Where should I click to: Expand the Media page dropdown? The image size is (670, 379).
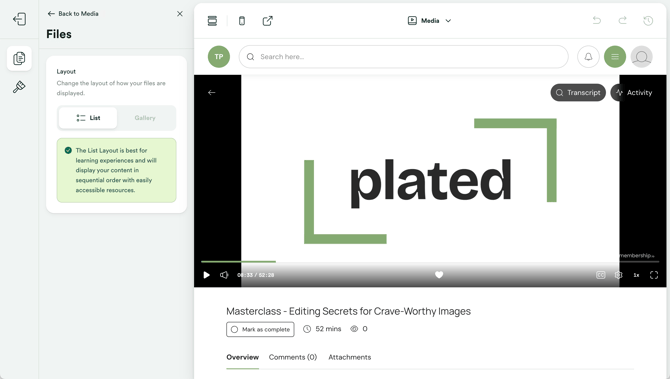coord(429,21)
